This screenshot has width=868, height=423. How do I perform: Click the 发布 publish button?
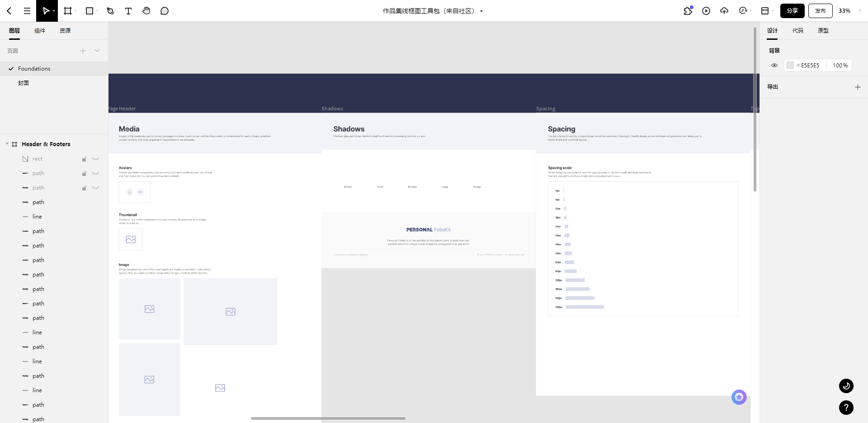pyautogui.click(x=821, y=11)
